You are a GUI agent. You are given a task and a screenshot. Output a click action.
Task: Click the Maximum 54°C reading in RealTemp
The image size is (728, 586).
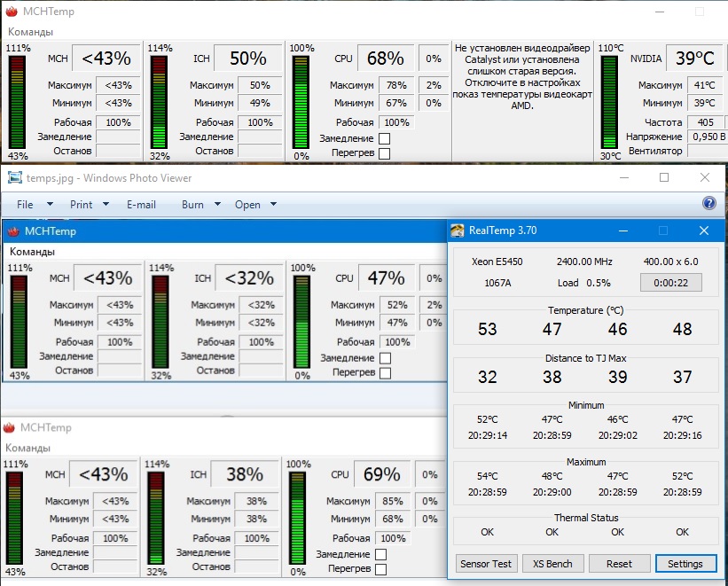coord(487,476)
